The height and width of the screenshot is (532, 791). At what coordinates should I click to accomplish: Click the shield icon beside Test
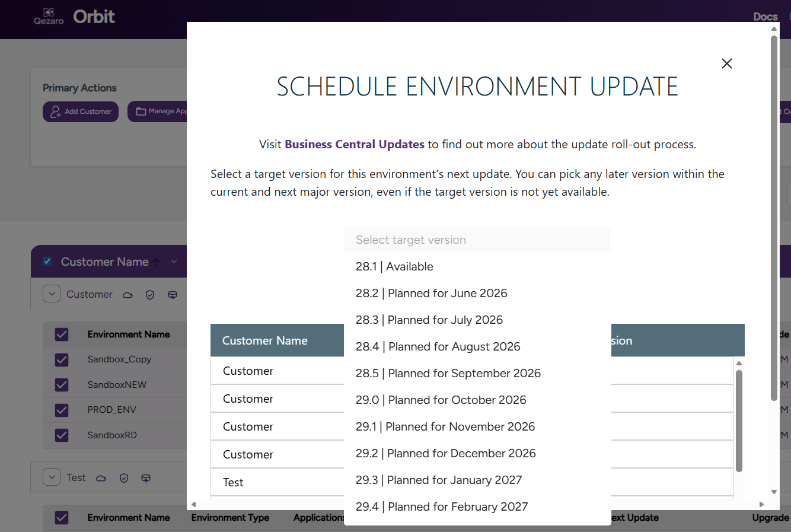pyautogui.click(x=124, y=478)
